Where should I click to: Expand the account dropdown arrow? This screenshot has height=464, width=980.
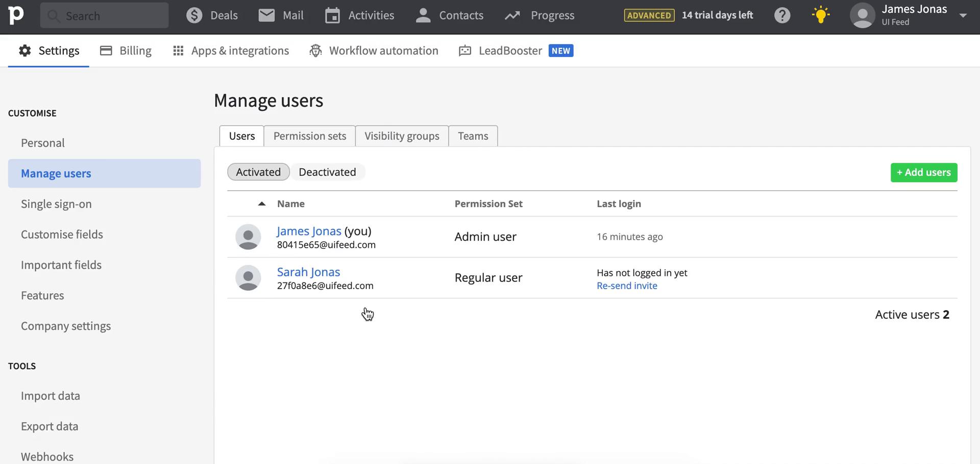coord(963,15)
